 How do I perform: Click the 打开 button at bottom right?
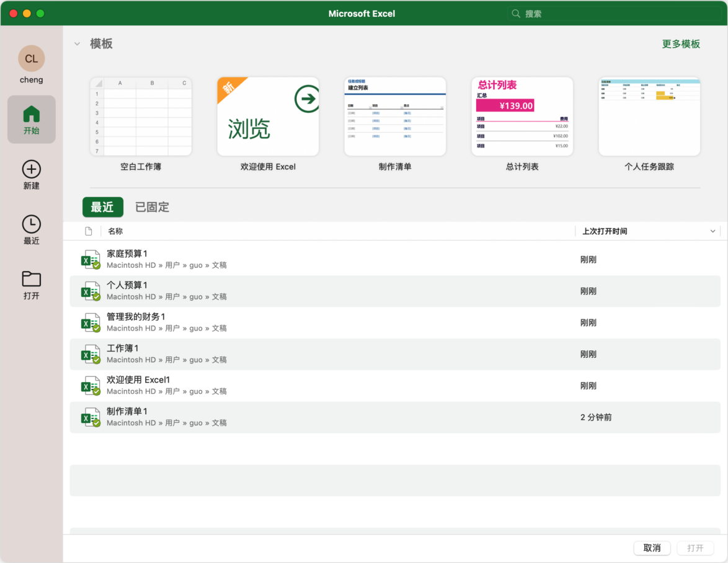(696, 548)
